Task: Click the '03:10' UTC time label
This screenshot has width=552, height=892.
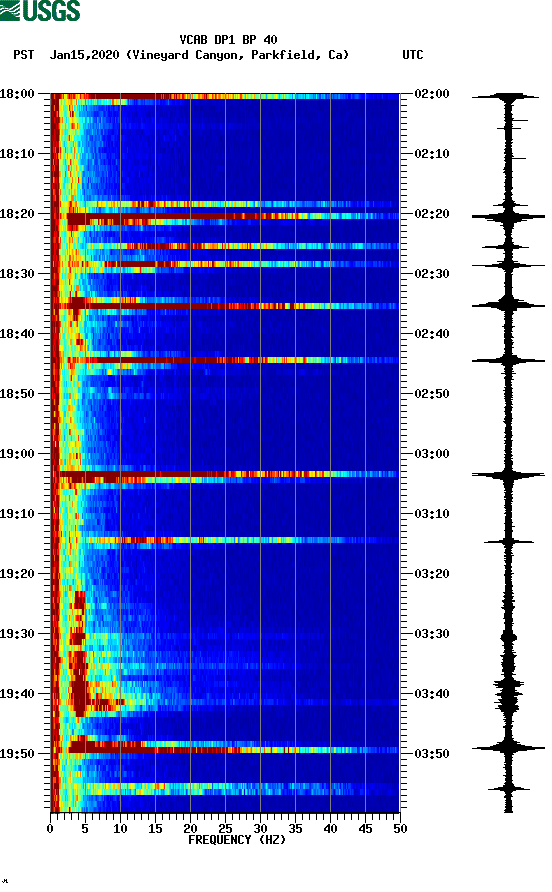Action: coord(432,514)
